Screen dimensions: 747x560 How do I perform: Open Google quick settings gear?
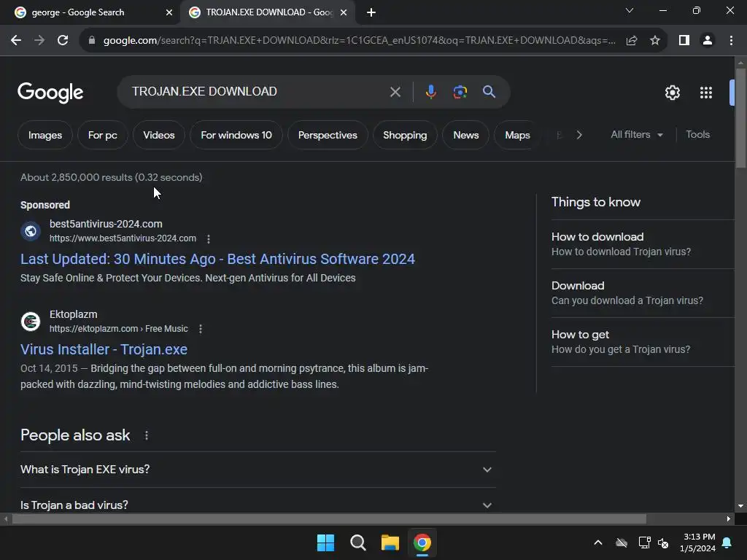672,93
